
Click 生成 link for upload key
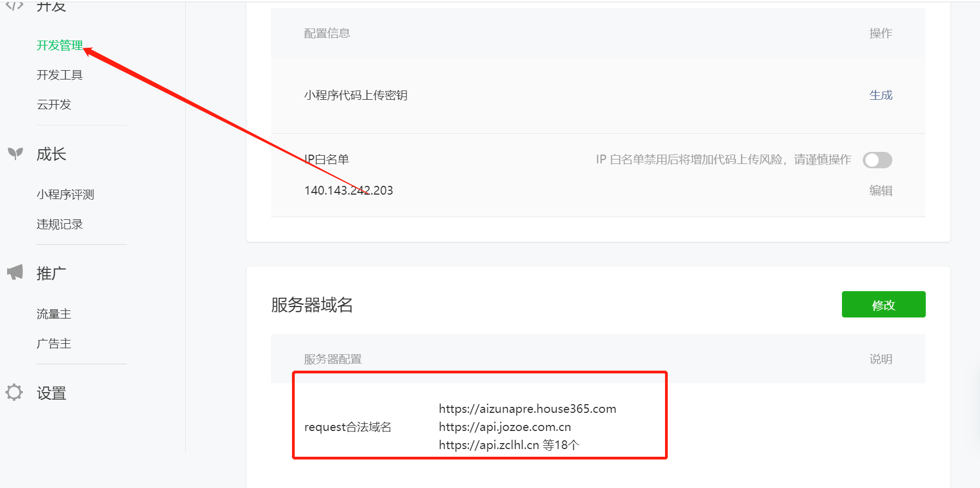(881, 95)
